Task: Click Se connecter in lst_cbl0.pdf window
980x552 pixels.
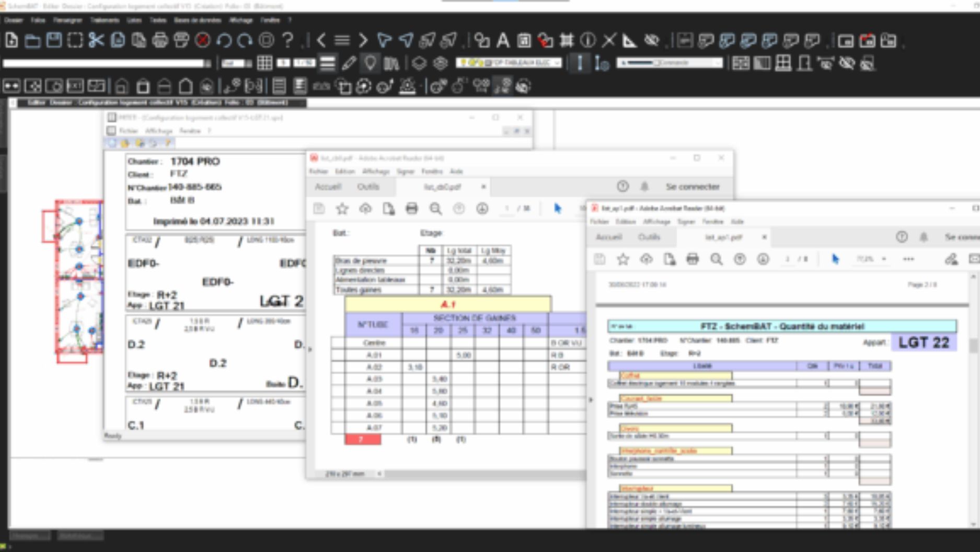Action: click(x=693, y=187)
